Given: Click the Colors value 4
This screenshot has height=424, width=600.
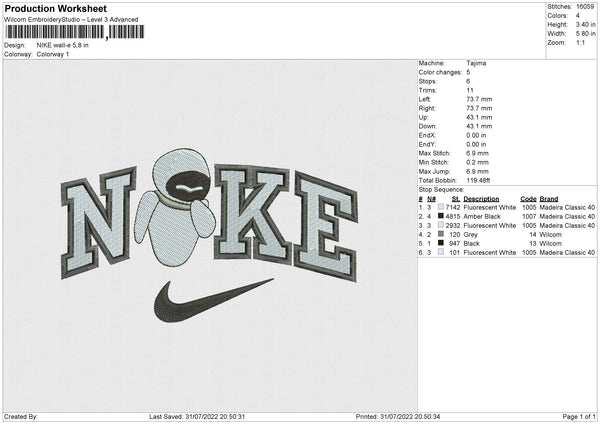Looking at the screenshot, I should 578,16.
